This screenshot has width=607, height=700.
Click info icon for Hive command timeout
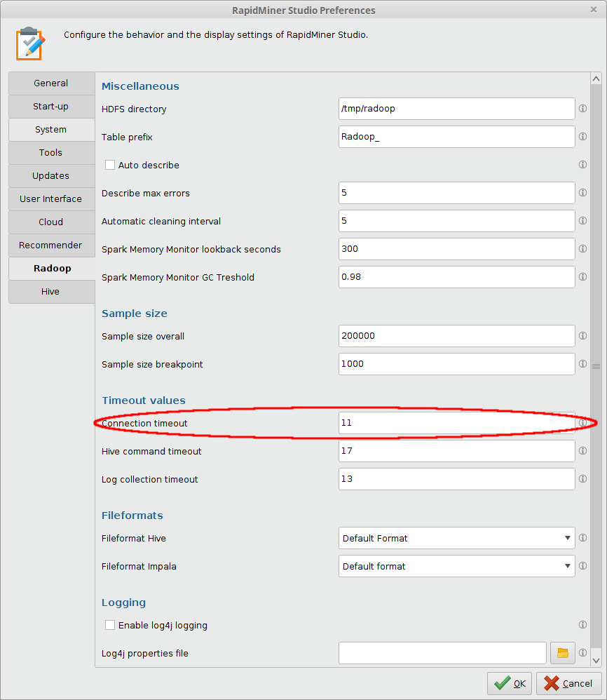(x=582, y=451)
